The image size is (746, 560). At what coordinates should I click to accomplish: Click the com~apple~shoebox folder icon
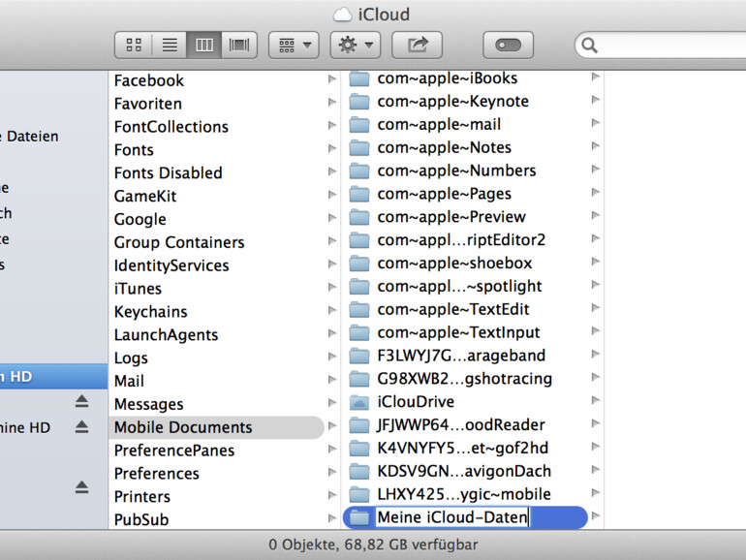[x=359, y=264]
